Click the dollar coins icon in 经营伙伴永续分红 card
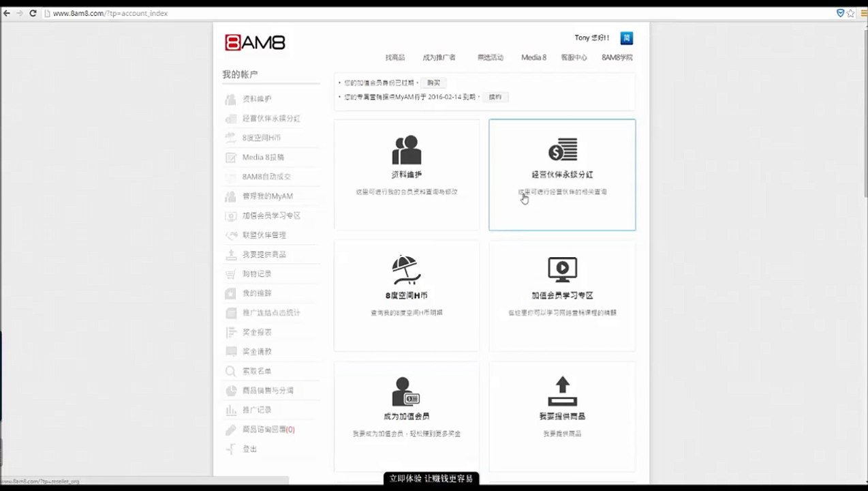The height and width of the screenshot is (491, 868). [563, 149]
